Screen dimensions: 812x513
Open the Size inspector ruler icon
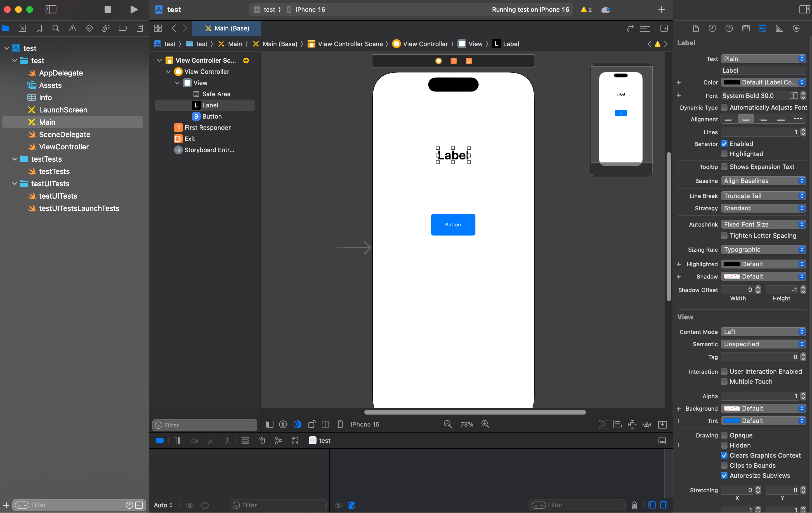click(x=779, y=28)
